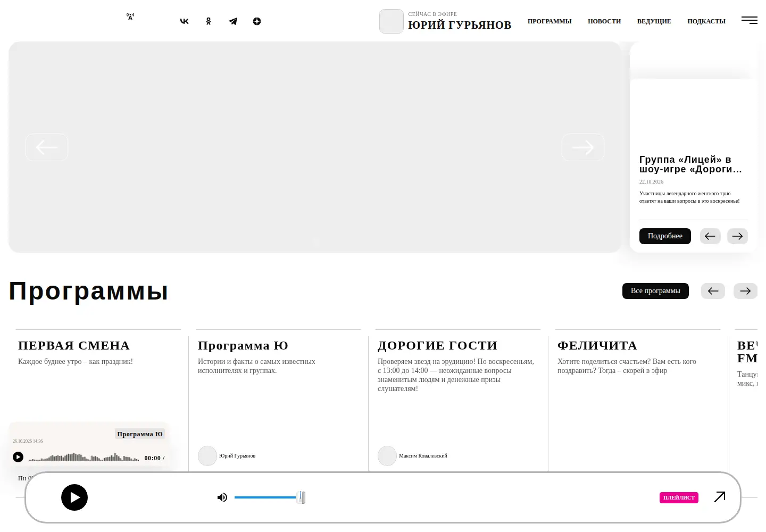Viewport: 766px width, 532px height.
Task: Open the Odnoklassniki social icon
Action: (209, 21)
